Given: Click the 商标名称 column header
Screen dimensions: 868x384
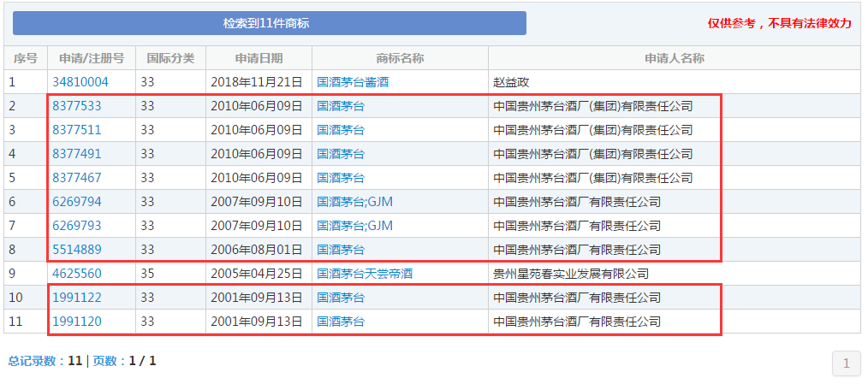Looking at the screenshot, I should pyautogui.click(x=400, y=58).
